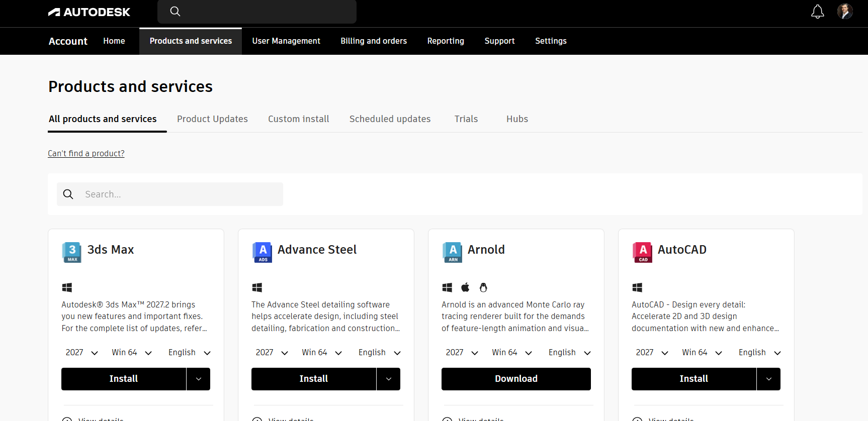The width and height of the screenshot is (868, 421).
Task: Click the Products and services page heading
Action: pos(130,86)
